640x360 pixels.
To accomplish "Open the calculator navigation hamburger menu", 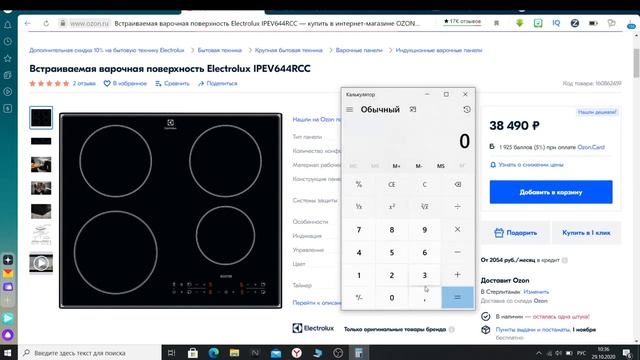I will click(349, 109).
